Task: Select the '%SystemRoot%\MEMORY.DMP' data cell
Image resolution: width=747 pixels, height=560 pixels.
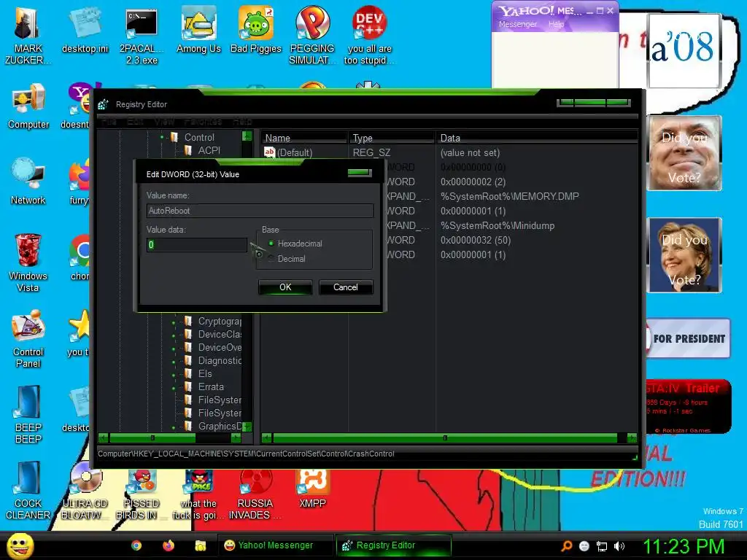Action: [510, 196]
